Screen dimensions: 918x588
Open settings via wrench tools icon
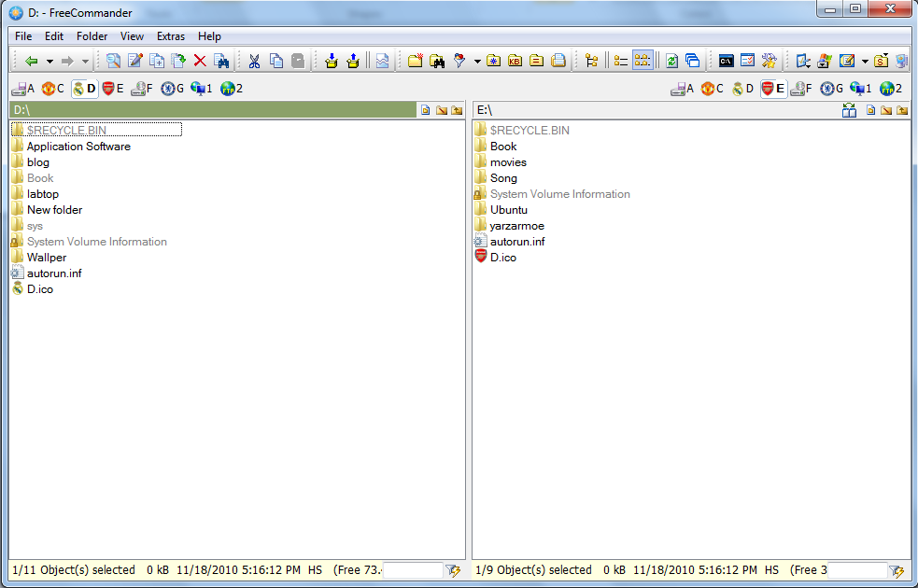(x=770, y=61)
